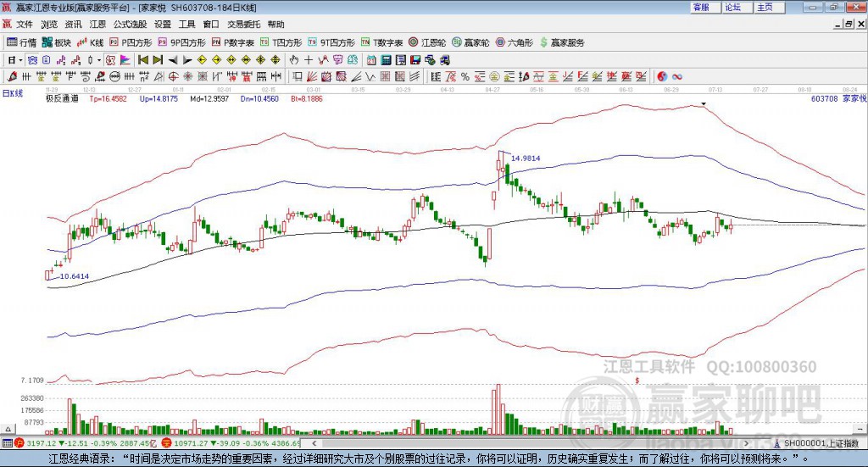Step chart left with black arrow
The height and width of the screenshot is (467, 868).
pyautogui.click(x=173, y=60)
